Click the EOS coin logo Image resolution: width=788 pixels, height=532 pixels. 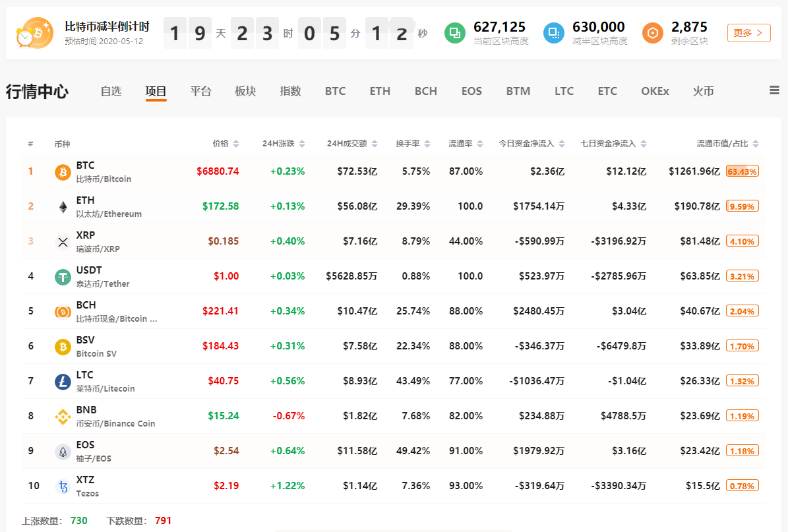click(63, 452)
